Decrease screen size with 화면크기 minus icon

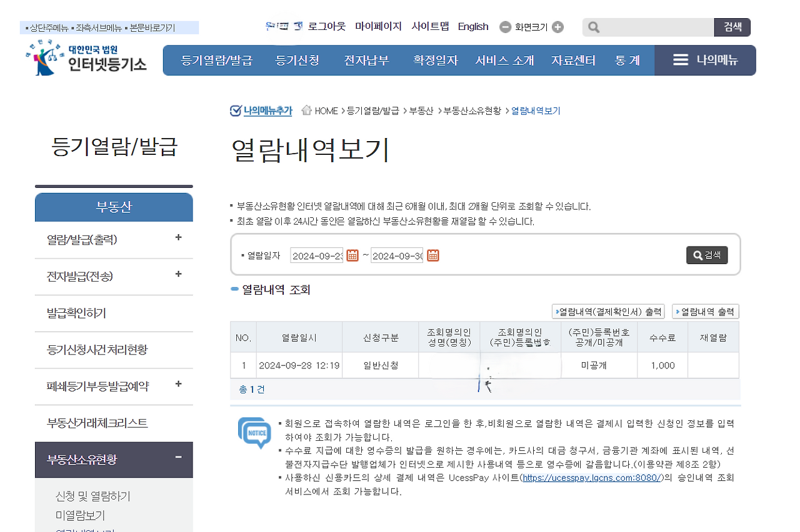tap(504, 27)
